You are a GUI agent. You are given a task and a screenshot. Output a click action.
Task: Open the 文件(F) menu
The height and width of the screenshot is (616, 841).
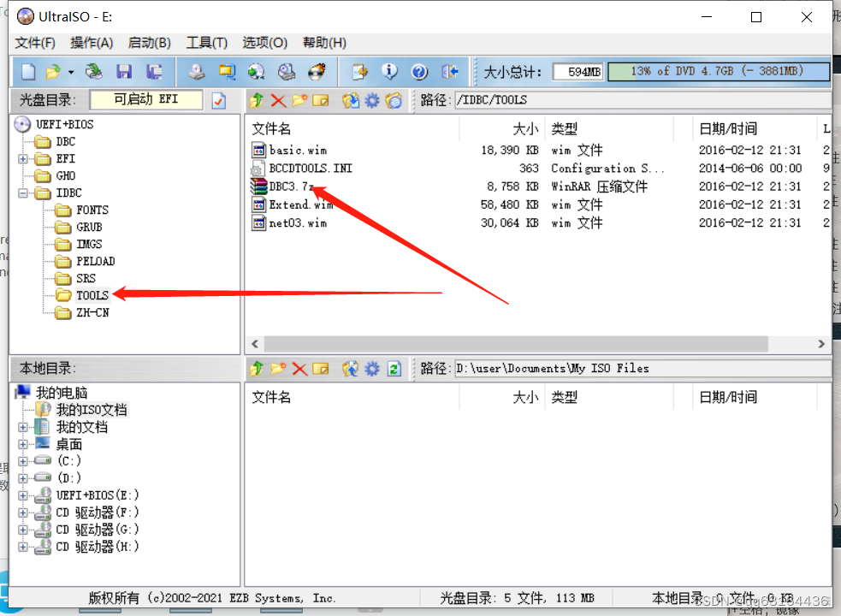click(35, 43)
